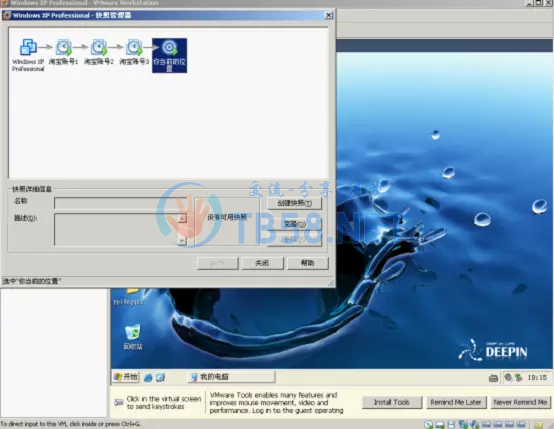Click the description box scroll-down arrow

pyautogui.click(x=182, y=241)
